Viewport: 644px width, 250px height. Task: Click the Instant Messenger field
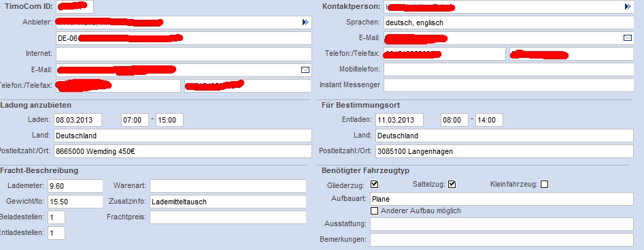tap(509, 85)
